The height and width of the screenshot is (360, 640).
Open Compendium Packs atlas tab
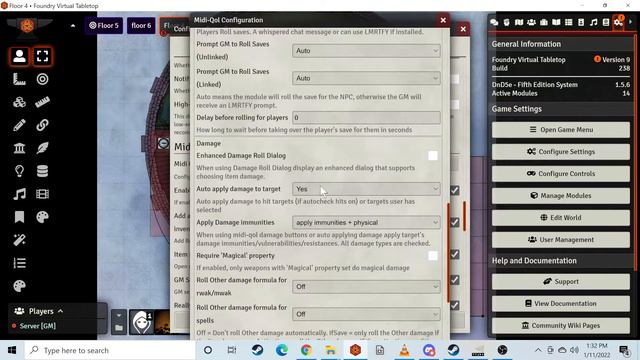[x=606, y=22]
